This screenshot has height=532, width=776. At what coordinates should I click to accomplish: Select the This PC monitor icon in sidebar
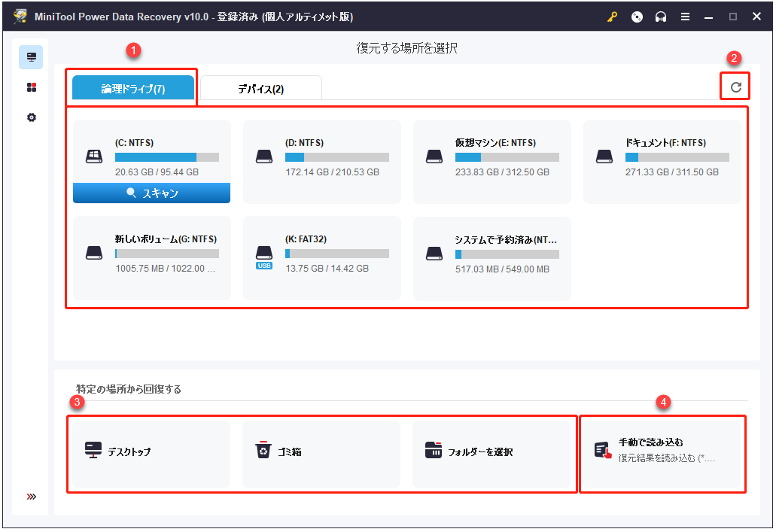pyautogui.click(x=31, y=57)
